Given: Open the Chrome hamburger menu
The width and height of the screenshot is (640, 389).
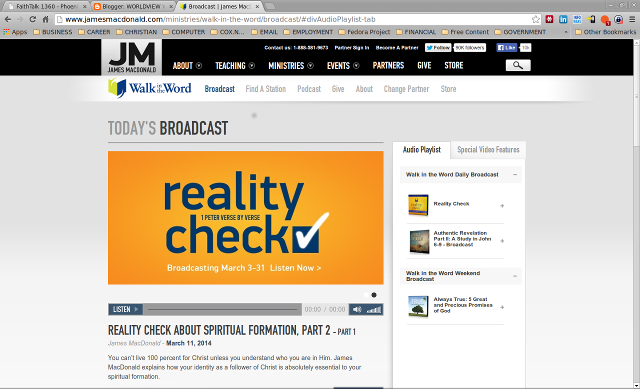Looking at the screenshot, I should tap(632, 19).
